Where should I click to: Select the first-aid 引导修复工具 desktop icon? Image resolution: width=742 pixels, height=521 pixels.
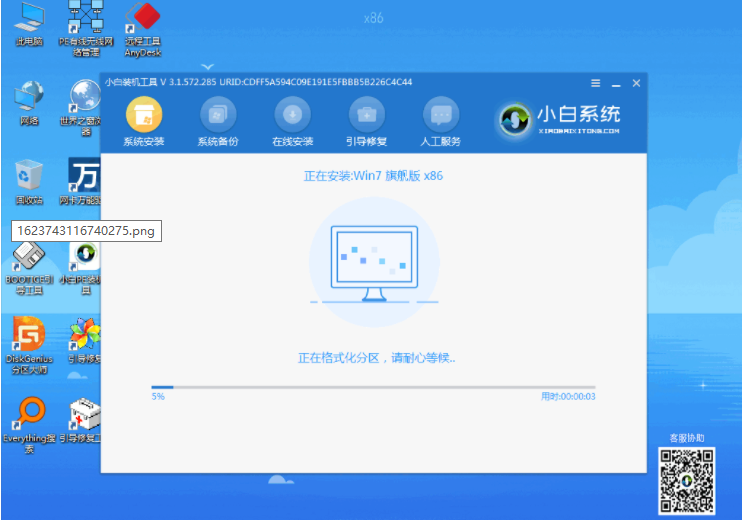[x=82, y=421]
